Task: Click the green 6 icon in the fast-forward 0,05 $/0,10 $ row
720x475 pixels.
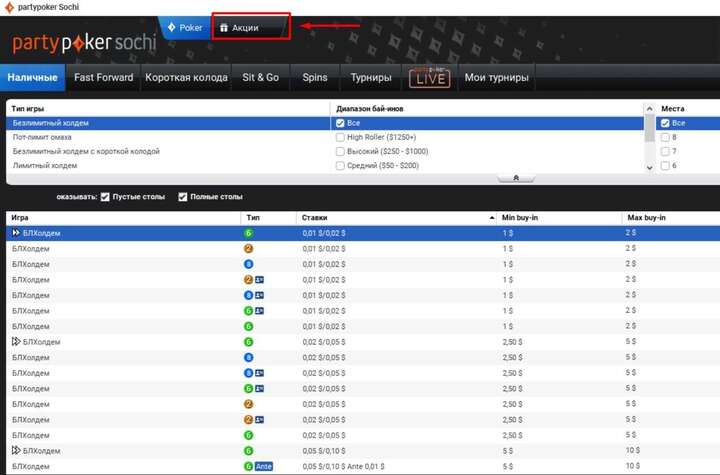Action: [x=248, y=451]
